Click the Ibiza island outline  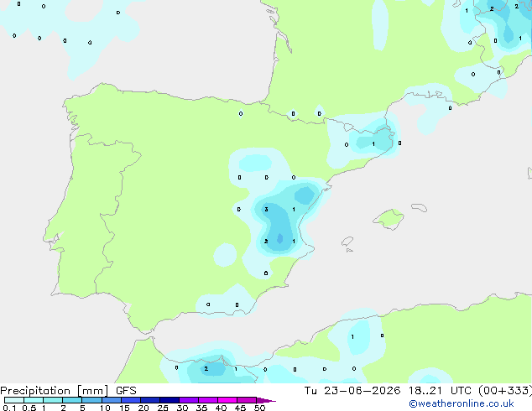tap(347, 242)
